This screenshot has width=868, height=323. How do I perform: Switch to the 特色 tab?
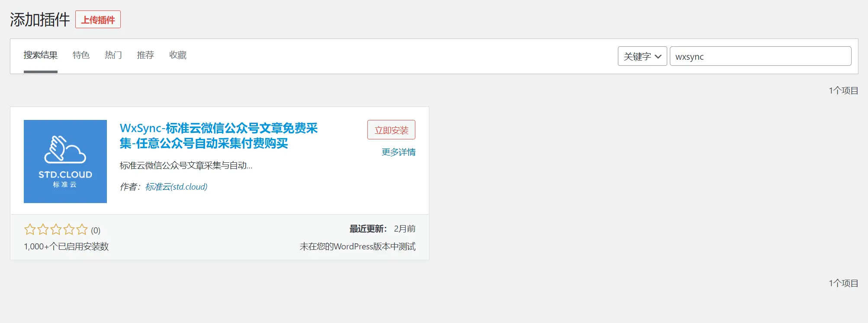(x=81, y=55)
